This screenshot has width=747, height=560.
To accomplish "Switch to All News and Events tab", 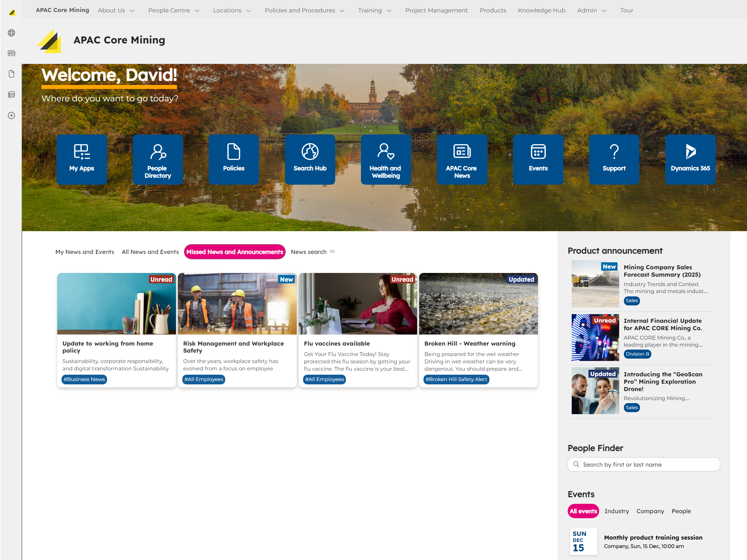I will pos(150,252).
